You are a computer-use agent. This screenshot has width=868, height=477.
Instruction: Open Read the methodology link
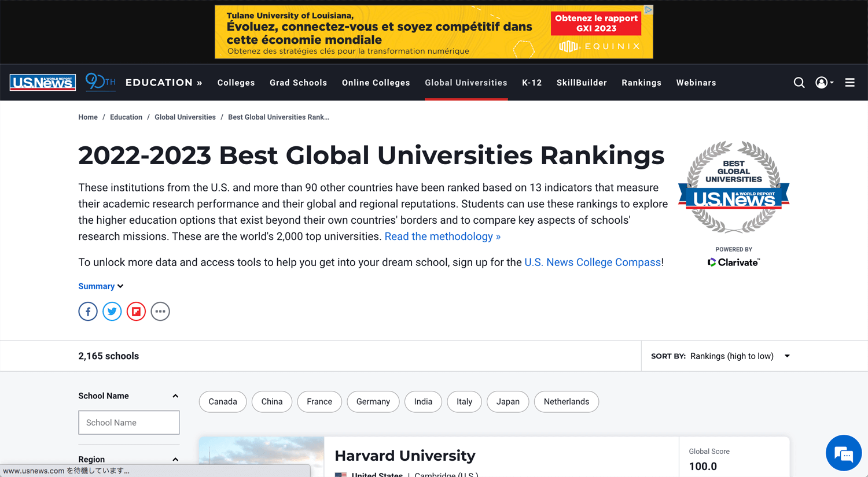click(x=443, y=236)
